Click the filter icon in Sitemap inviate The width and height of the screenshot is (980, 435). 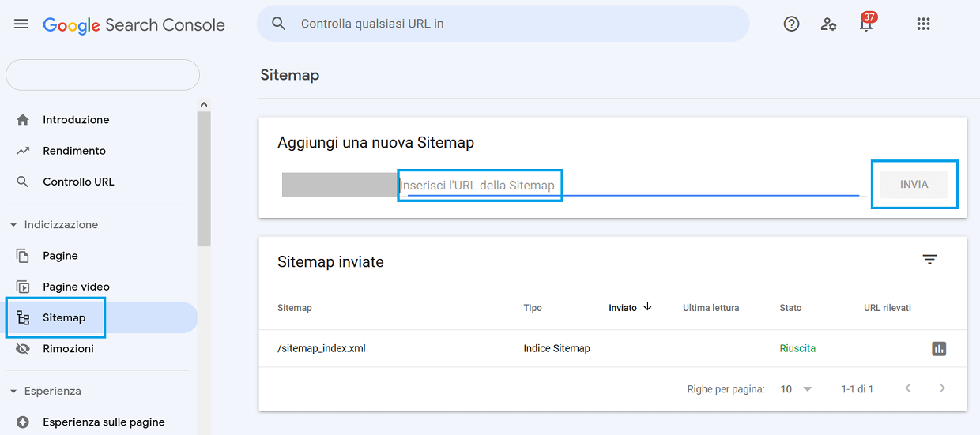(929, 260)
